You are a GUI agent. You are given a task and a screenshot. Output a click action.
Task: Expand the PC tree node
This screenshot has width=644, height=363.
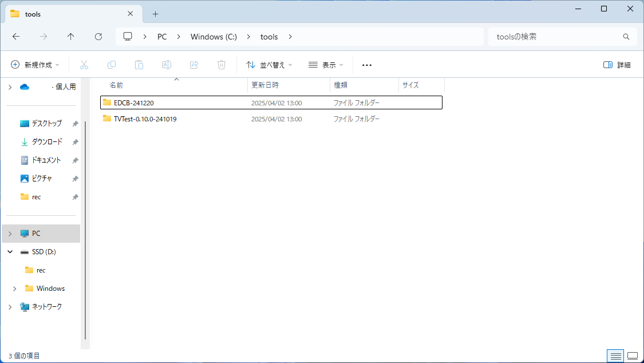click(x=10, y=234)
